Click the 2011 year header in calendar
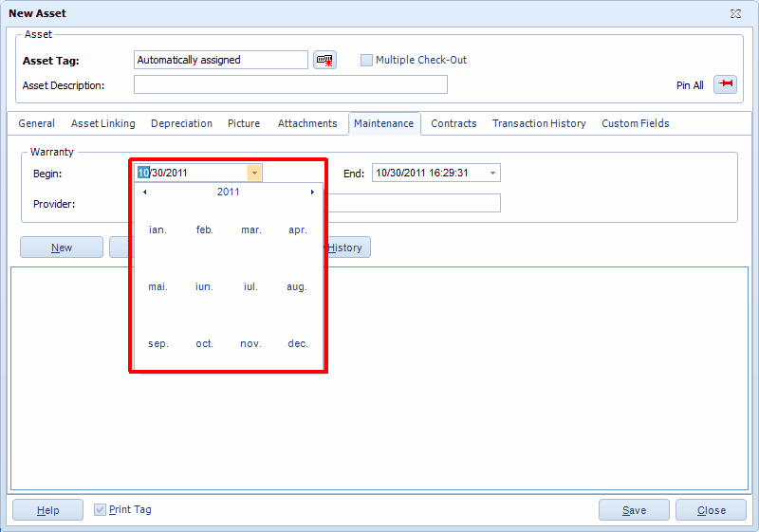Viewport: 759px width, 532px height. 228,192
